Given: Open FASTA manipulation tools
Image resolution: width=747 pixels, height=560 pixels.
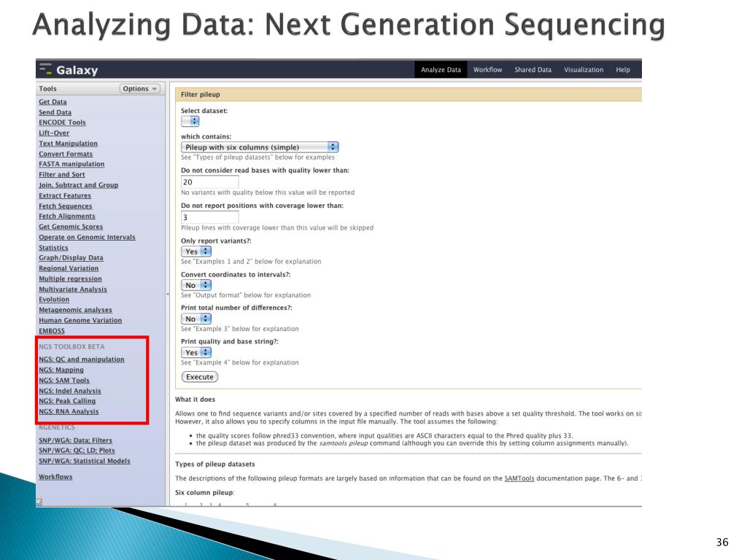Looking at the screenshot, I should 71,164.
